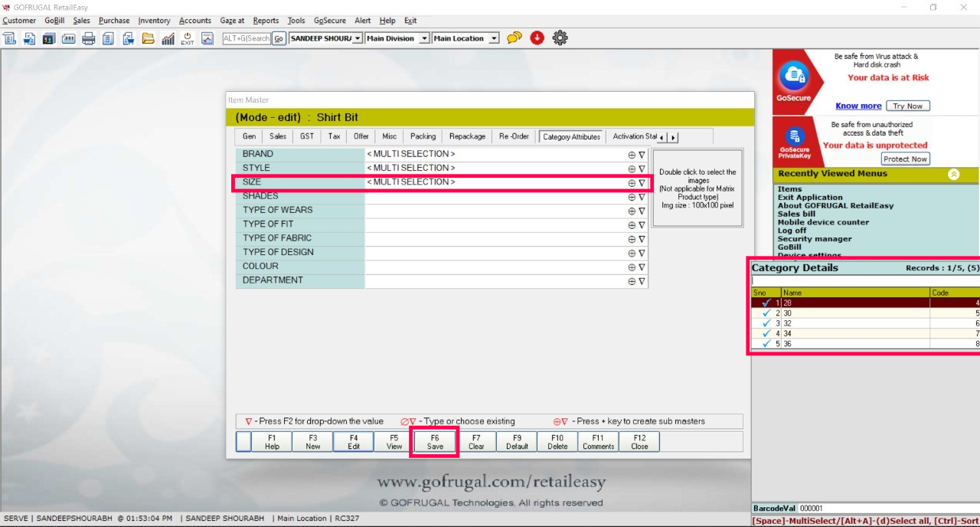The image size is (980, 527).
Task: Switch to the GST tab
Action: [306, 136]
